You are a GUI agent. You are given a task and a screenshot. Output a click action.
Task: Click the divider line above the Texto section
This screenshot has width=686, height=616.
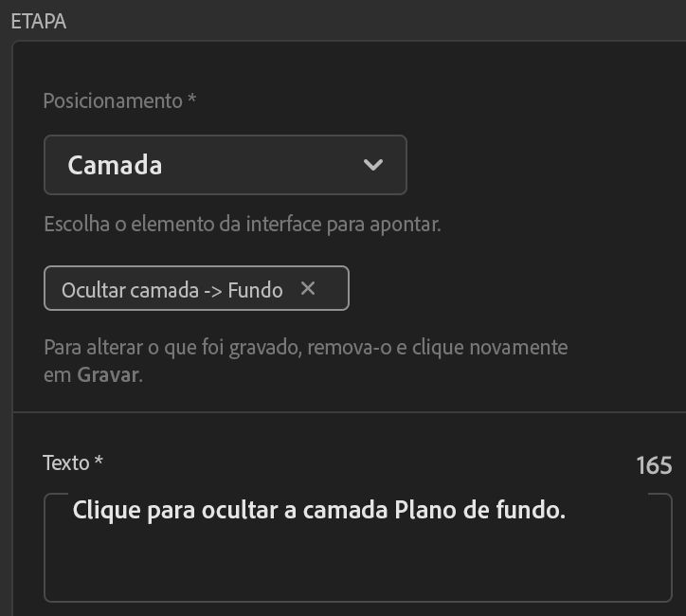click(349, 412)
